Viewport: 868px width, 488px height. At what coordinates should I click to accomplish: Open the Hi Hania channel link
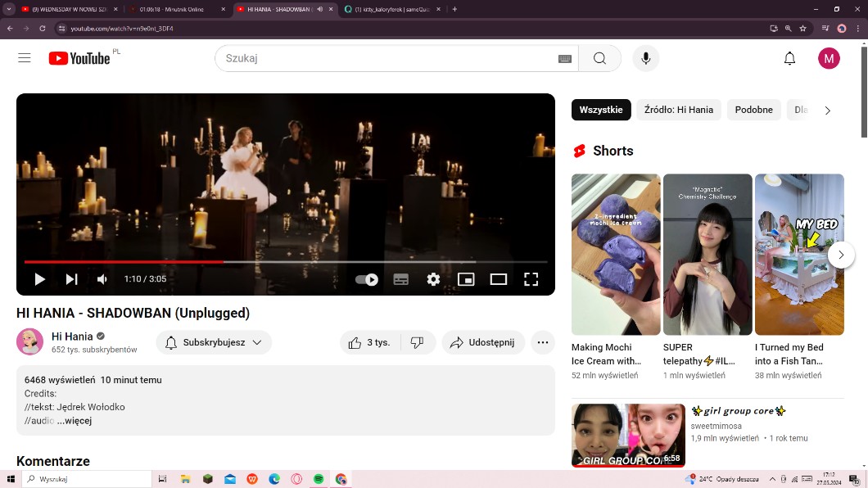coord(72,337)
